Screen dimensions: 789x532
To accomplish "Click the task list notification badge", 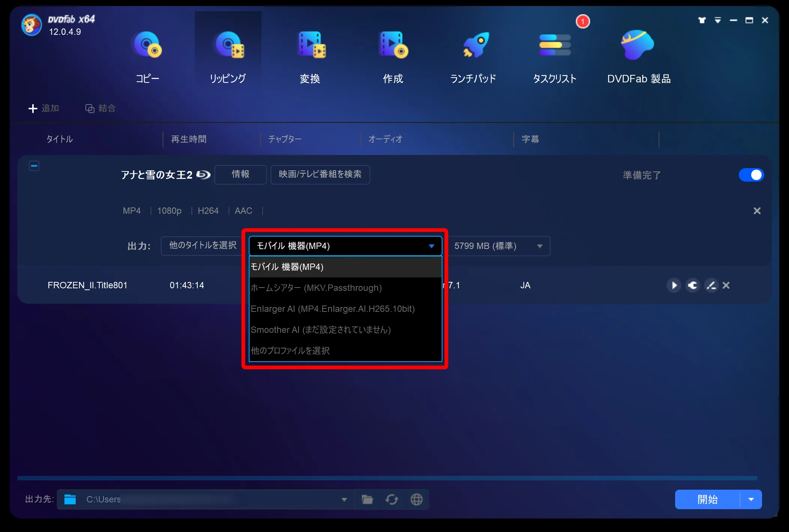I will coord(583,21).
